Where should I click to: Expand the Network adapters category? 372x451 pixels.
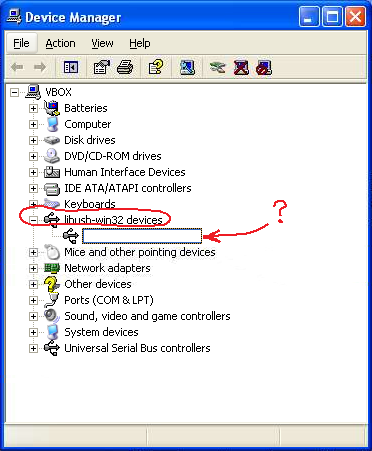coord(33,268)
